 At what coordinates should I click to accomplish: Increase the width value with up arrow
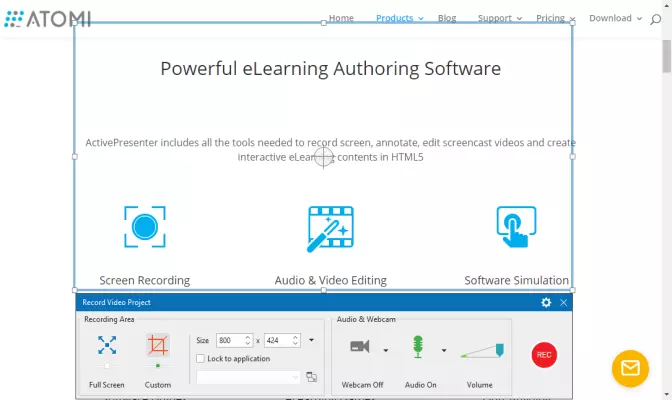pyautogui.click(x=248, y=337)
